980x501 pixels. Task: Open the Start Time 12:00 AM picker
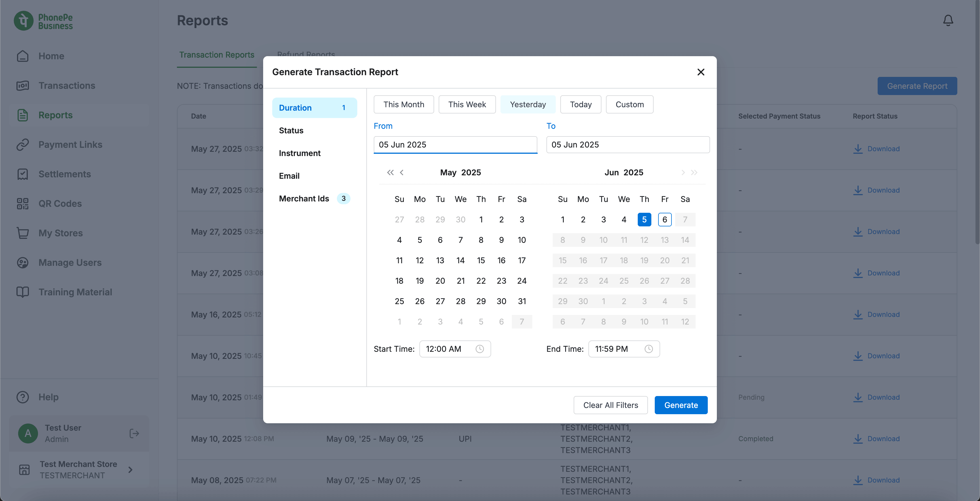[x=455, y=349]
